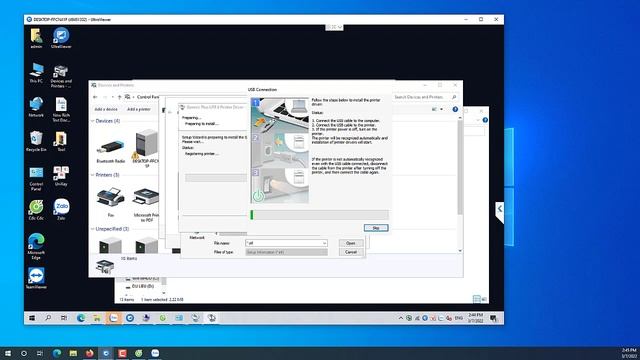Viewport: 640px width, 360px height.
Task: Open help in Devices and Printers
Action: (x=455, y=109)
